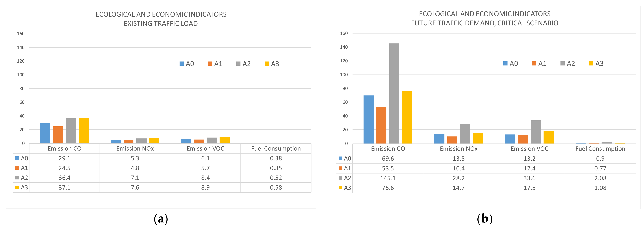This screenshot has width=644, height=233.
Task: Select the value 36.4 in chart (a) table
Action: (64, 178)
